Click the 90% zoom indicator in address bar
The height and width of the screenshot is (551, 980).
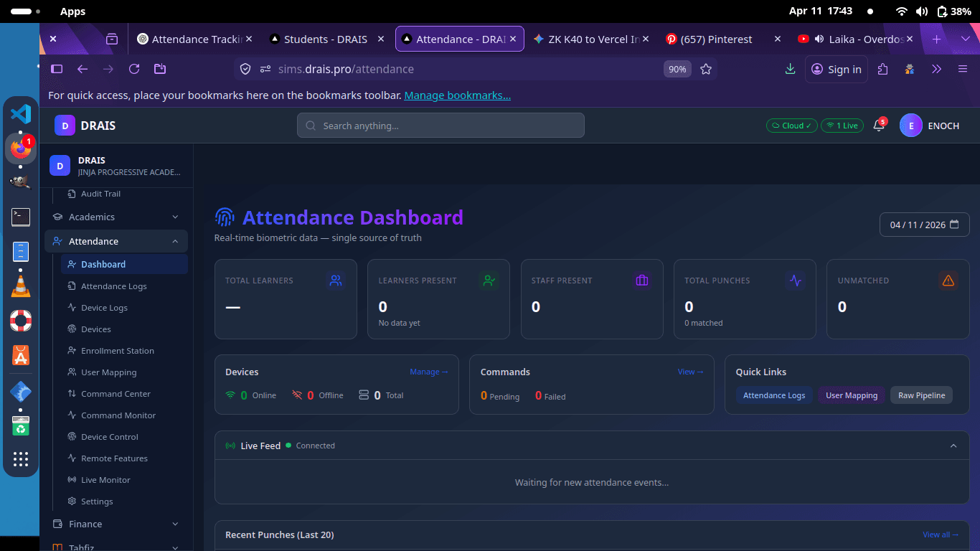pyautogui.click(x=677, y=69)
